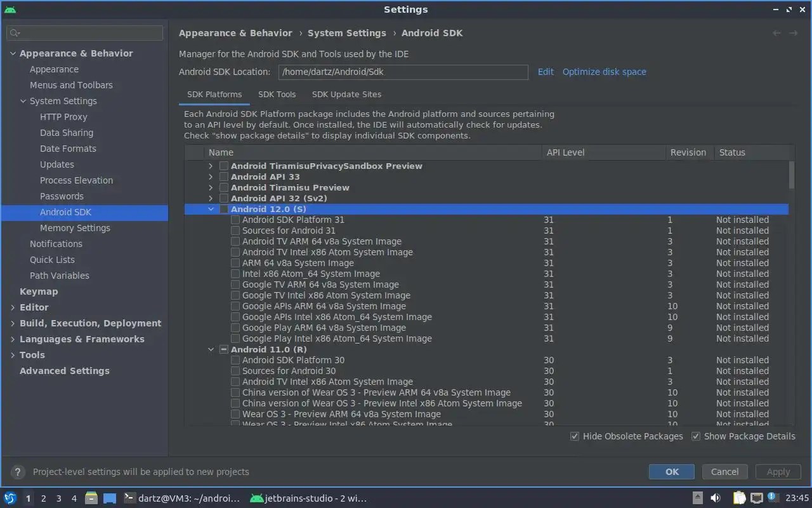Switch to workspace 2
The height and width of the screenshot is (508, 812).
click(43, 498)
